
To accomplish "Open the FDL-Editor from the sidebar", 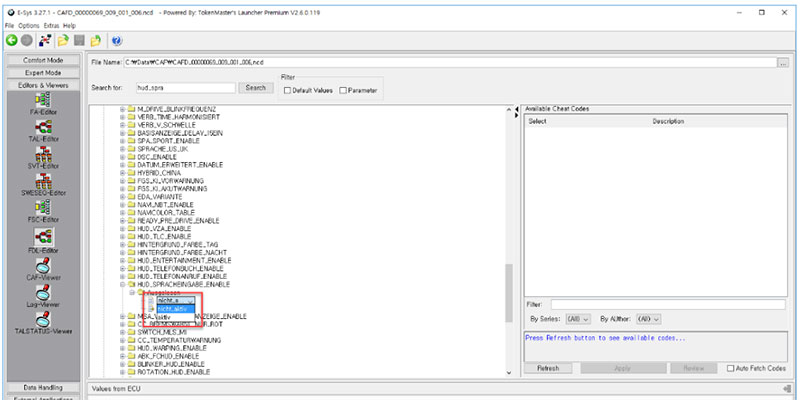I will point(43,240).
